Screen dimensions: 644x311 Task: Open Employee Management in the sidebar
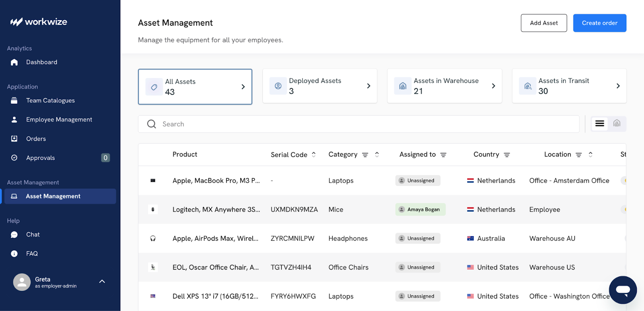[59, 119]
